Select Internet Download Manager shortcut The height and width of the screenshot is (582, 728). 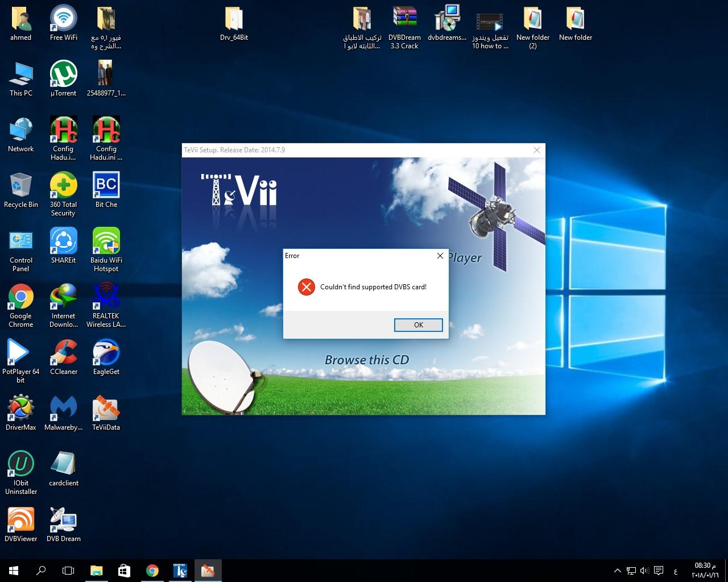coord(64,306)
